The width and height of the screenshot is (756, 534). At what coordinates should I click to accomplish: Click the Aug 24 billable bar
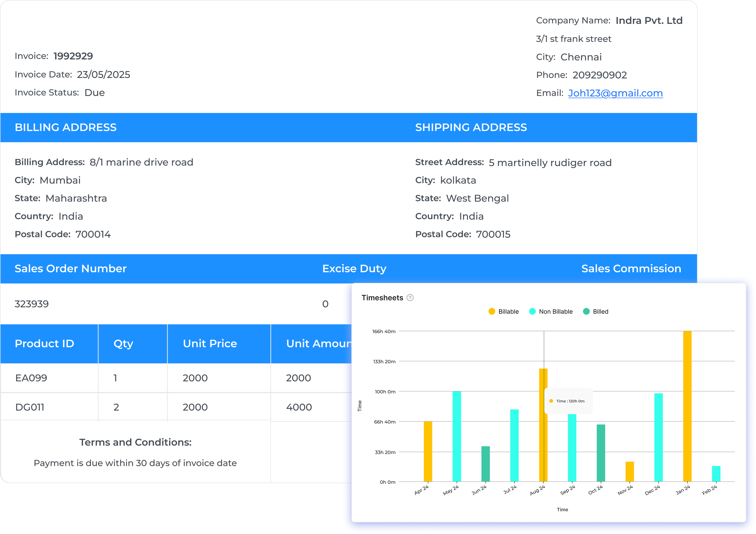click(543, 425)
